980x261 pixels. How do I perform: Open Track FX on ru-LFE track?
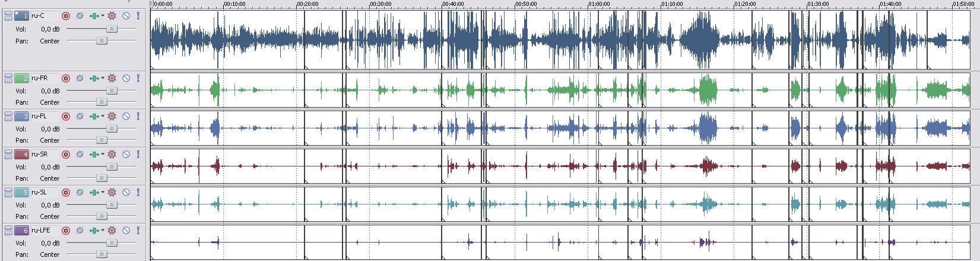(x=94, y=230)
